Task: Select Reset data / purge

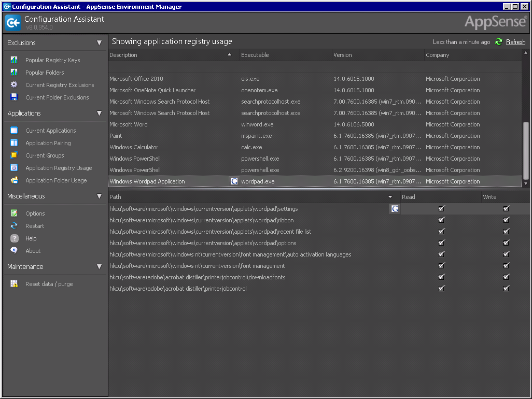Action: pos(49,284)
